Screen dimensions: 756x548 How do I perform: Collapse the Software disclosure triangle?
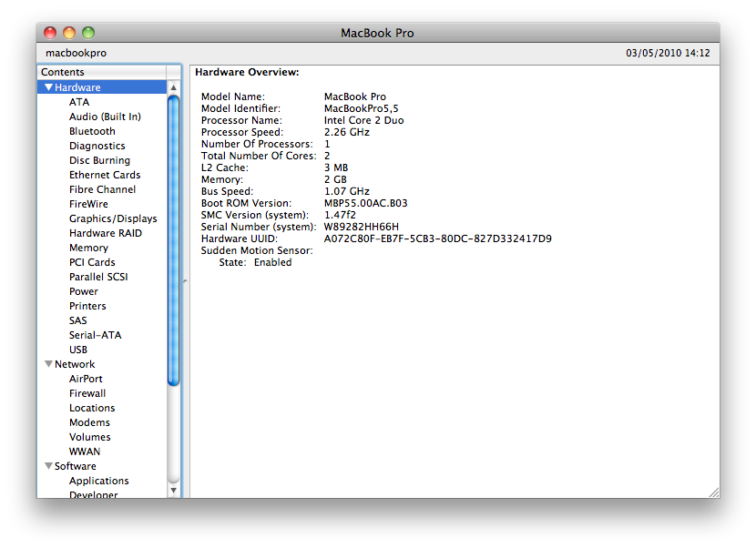pyautogui.click(x=48, y=465)
